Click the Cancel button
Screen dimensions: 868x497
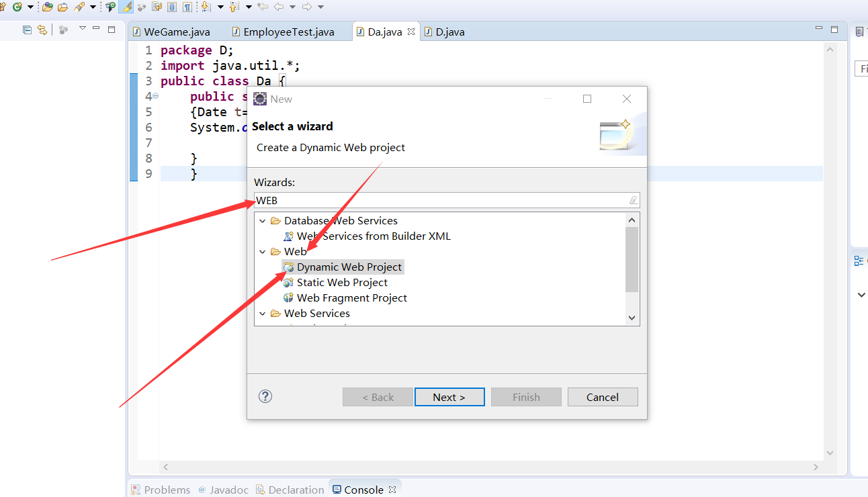[x=603, y=397]
